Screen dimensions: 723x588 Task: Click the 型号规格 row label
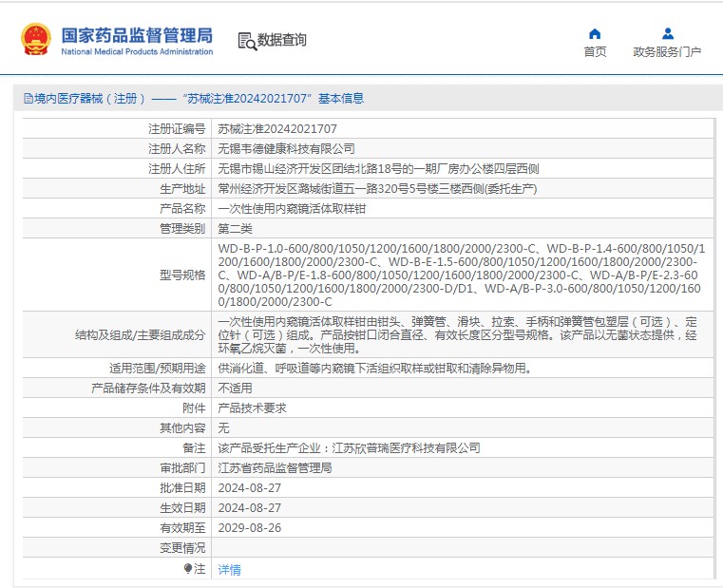click(x=182, y=275)
